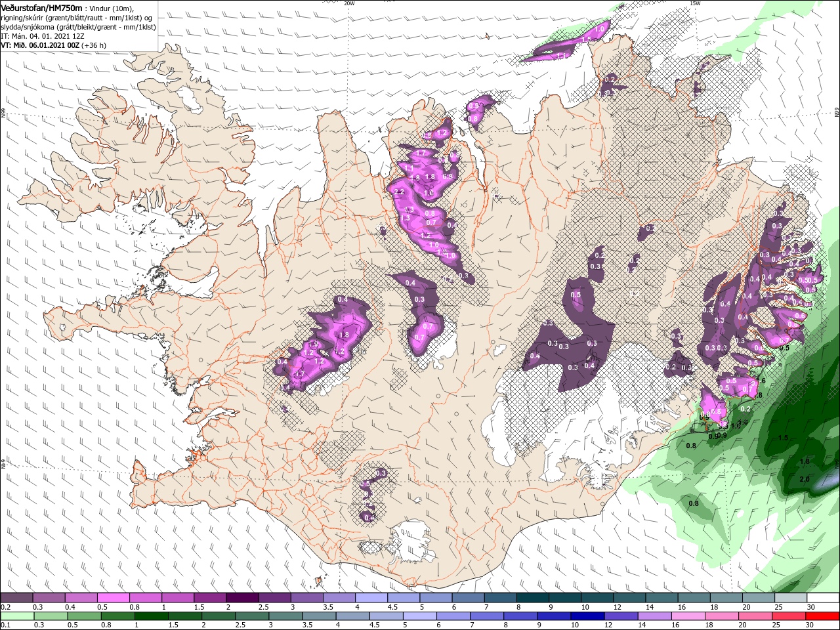Select the bottom-row legend swatch labeled 0.5
Image resolution: width=840 pixels, height=630 pixels.
84,616
